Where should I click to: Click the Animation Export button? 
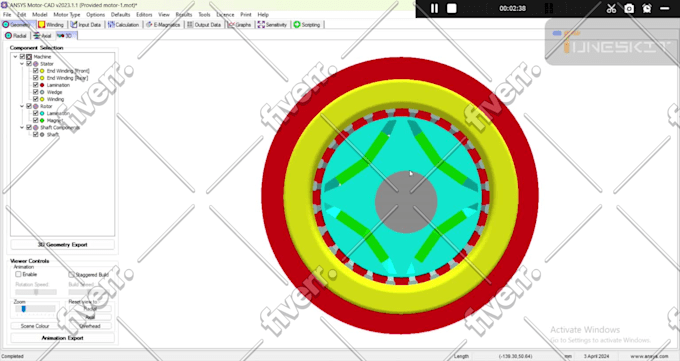(62, 338)
